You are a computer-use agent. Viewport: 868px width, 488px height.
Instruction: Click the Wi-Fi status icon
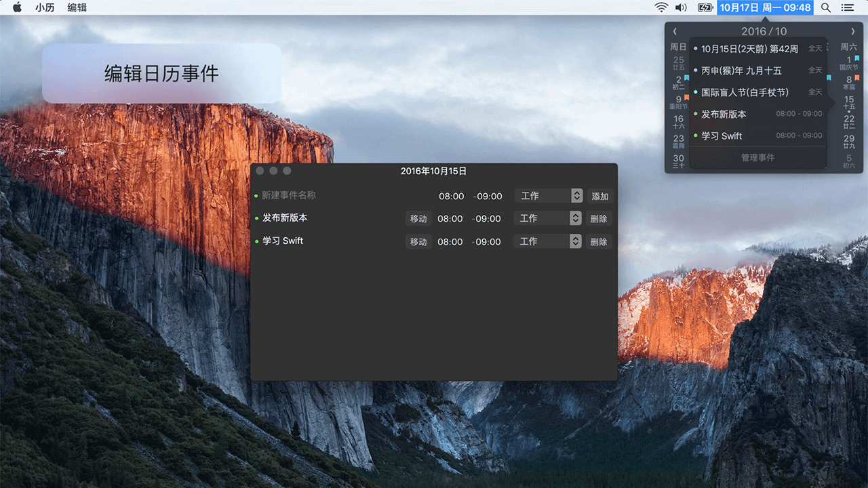[x=661, y=7]
